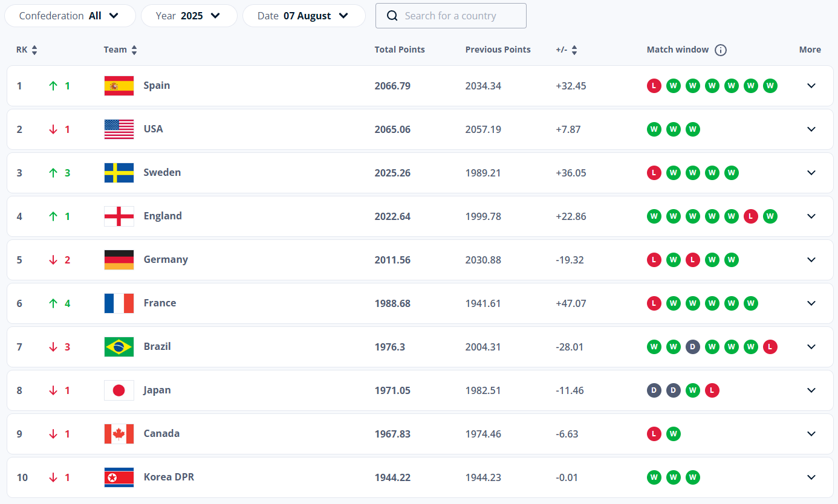Click Spain's red L match result badge

coord(654,86)
